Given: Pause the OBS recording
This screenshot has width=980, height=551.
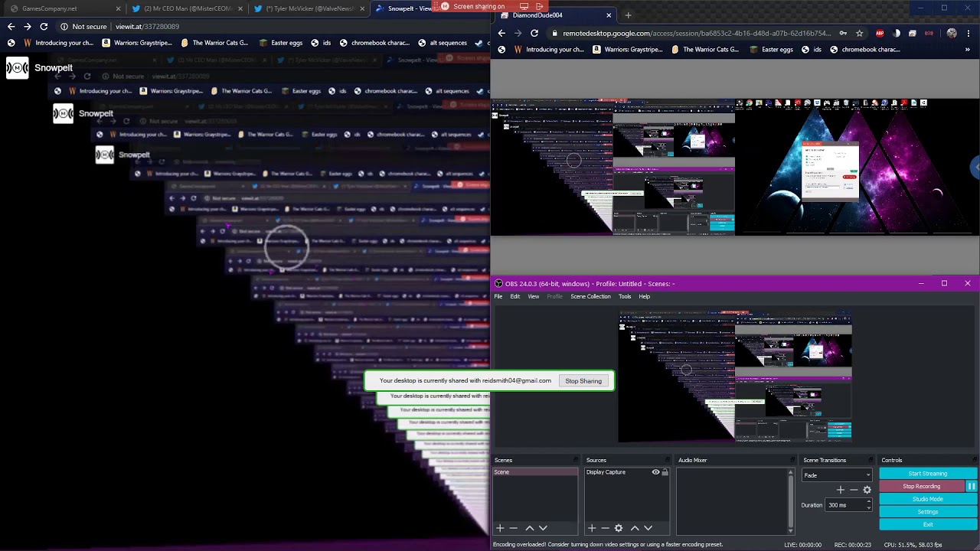Looking at the screenshot, I should coord(971,486).
